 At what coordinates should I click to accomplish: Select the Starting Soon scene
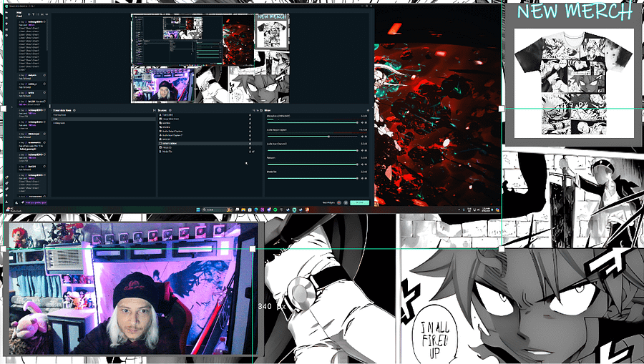[102, 115]
